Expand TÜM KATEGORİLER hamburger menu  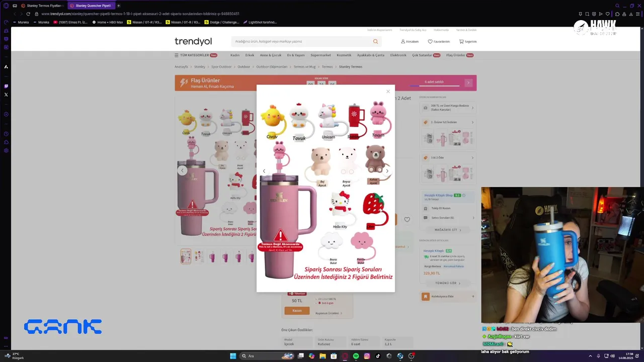pos(196,55)
